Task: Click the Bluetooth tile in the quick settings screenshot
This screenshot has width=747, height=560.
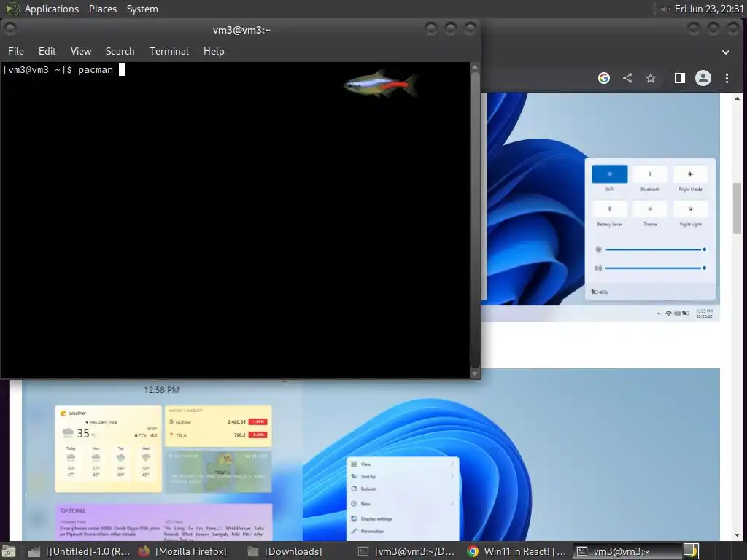Action: pyautogui.click(x=650, y=174)
